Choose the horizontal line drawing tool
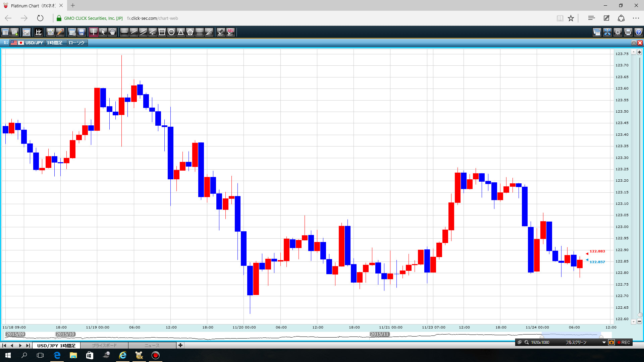Screen dimensions: 644x362 (124, 32)
